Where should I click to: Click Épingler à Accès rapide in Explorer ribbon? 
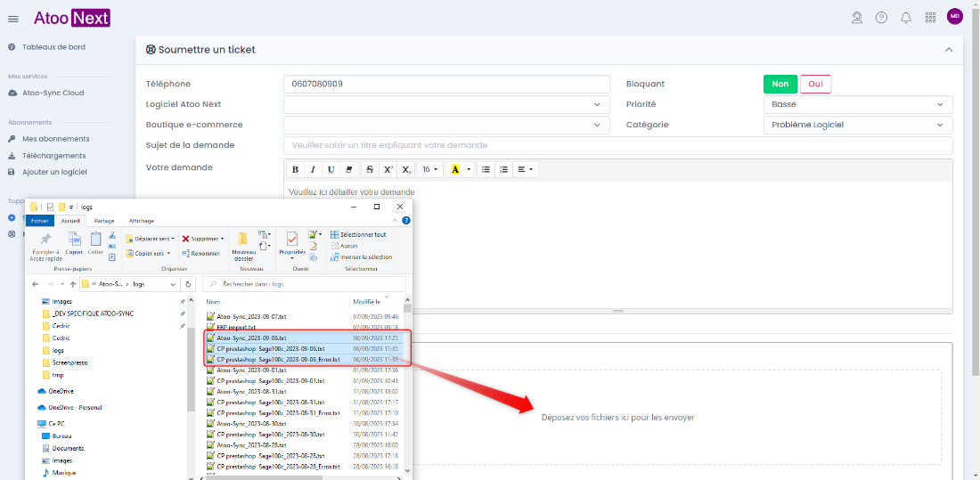[45, 247]
